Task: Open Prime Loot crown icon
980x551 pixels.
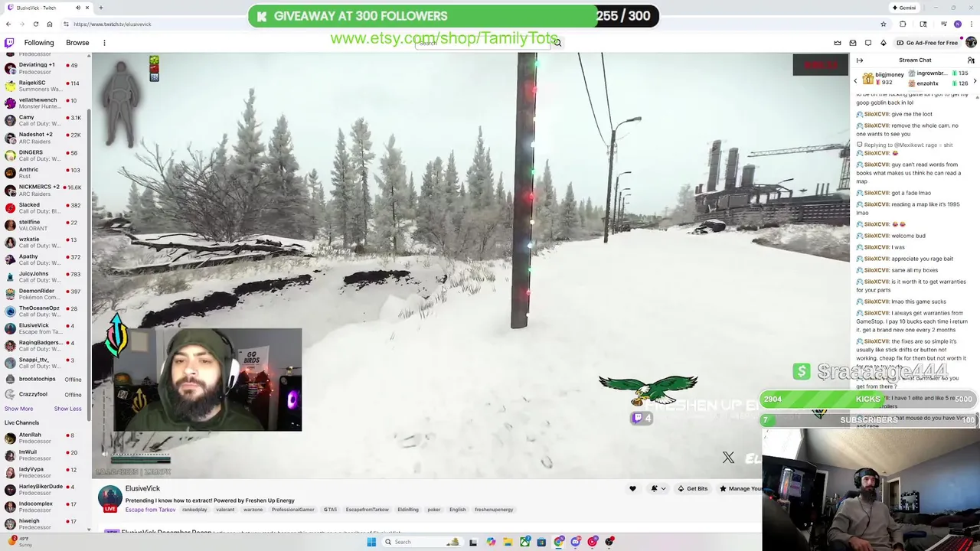Action: point(838,43)
